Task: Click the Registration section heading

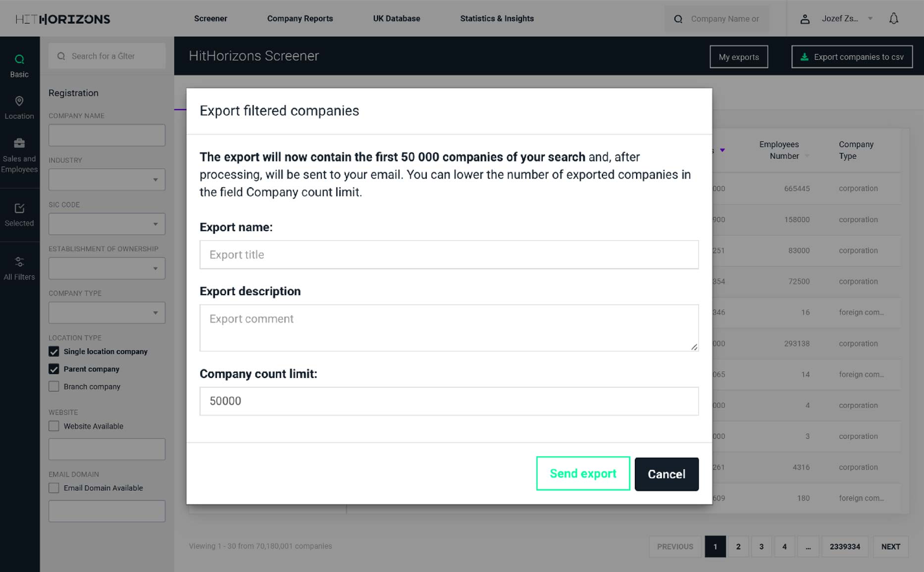Action: 73,93
